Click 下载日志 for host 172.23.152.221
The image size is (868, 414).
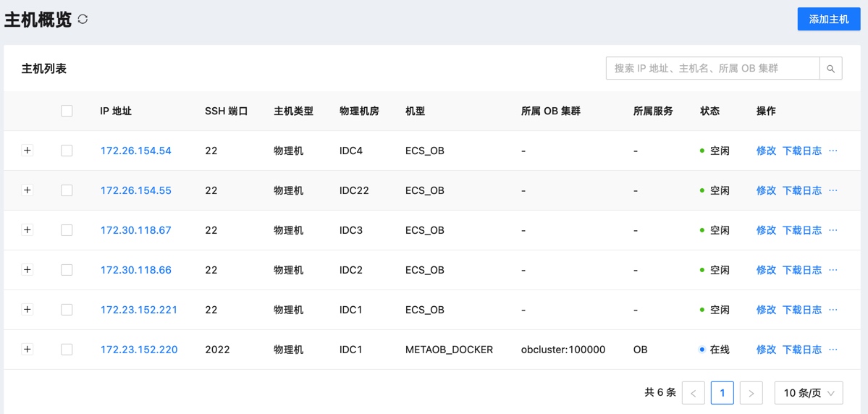pyautogui.click(x=801, y=310)
